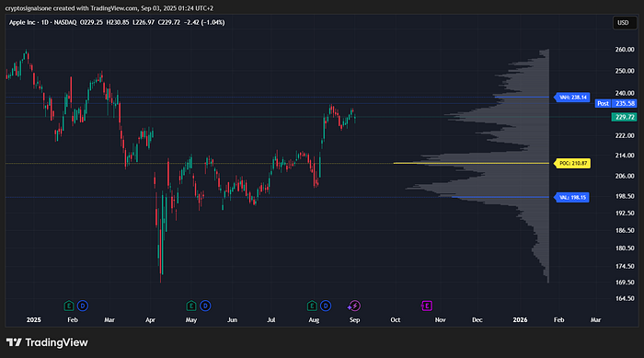The width and height of the screenshot is (644, 358).
Task: Click the Jun time axis label
Action: [232, 319]
